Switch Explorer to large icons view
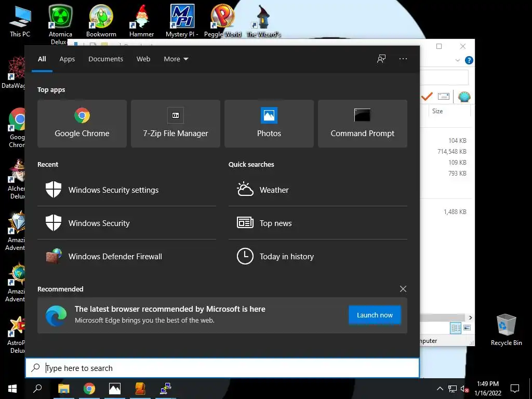The height and width of the screenshot is (399, 532). point(467,328)
